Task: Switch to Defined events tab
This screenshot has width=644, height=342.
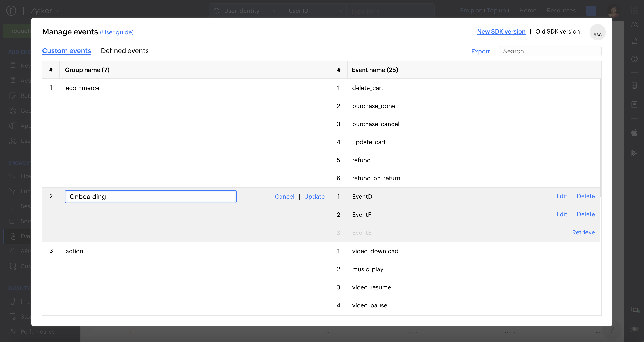Action: [x=124, y=51]
